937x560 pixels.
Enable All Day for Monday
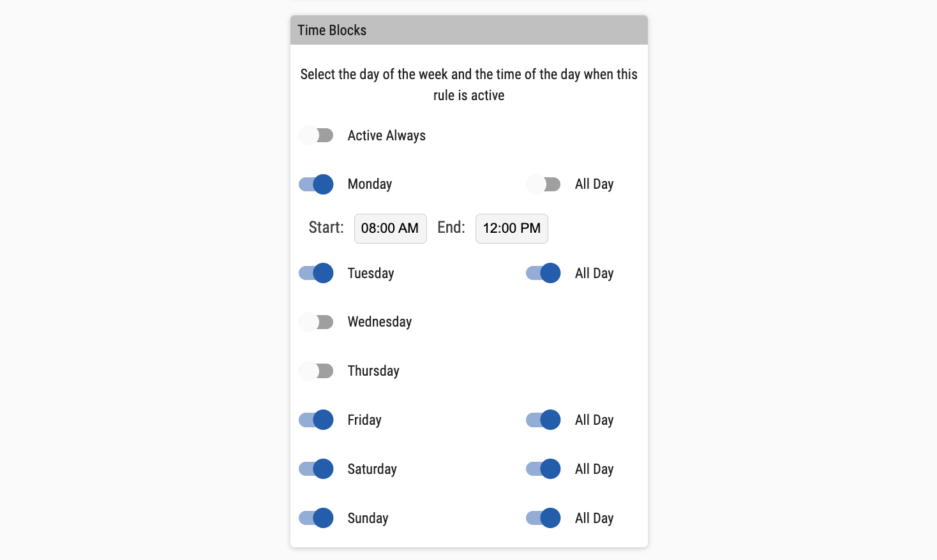(543, 184)
